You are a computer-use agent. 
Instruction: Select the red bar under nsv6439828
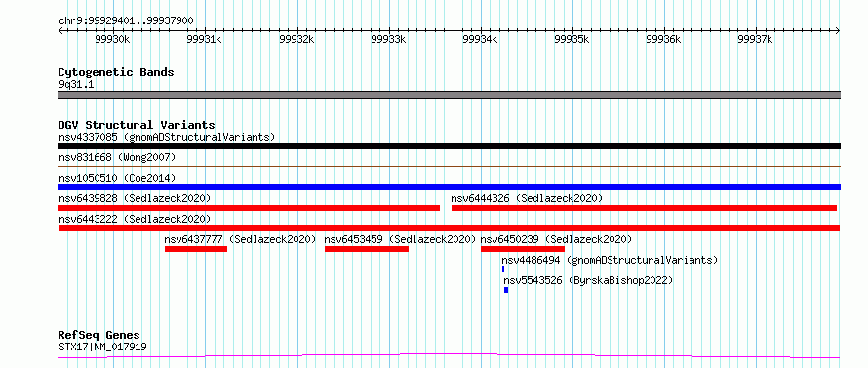pos(249,208)
